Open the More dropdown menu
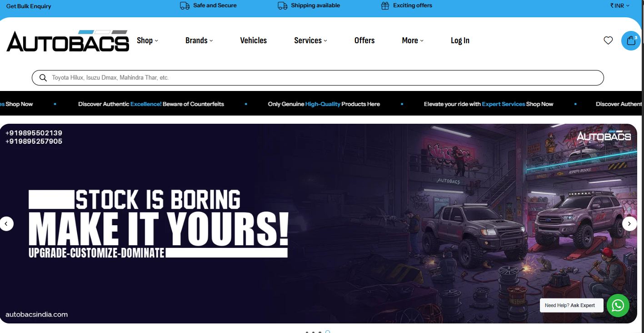Image resolution: width=644 pixels, height=333 pixels. tap(412, 40)
